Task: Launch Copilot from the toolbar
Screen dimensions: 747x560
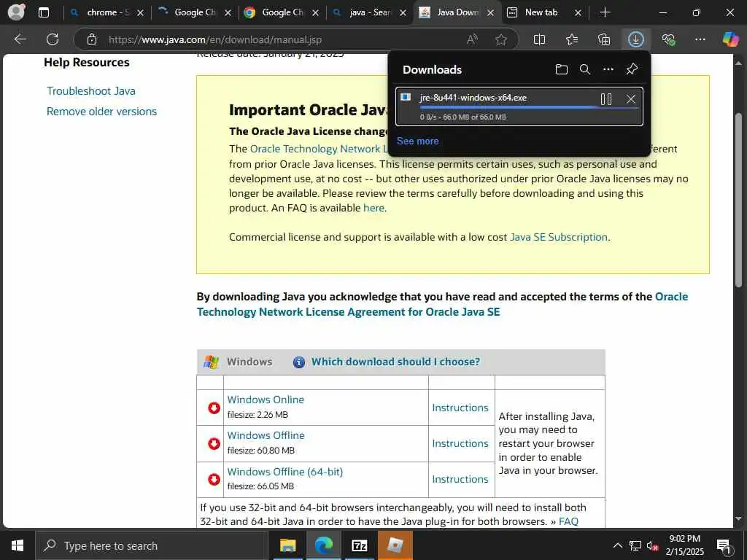Action: point(730,39)
